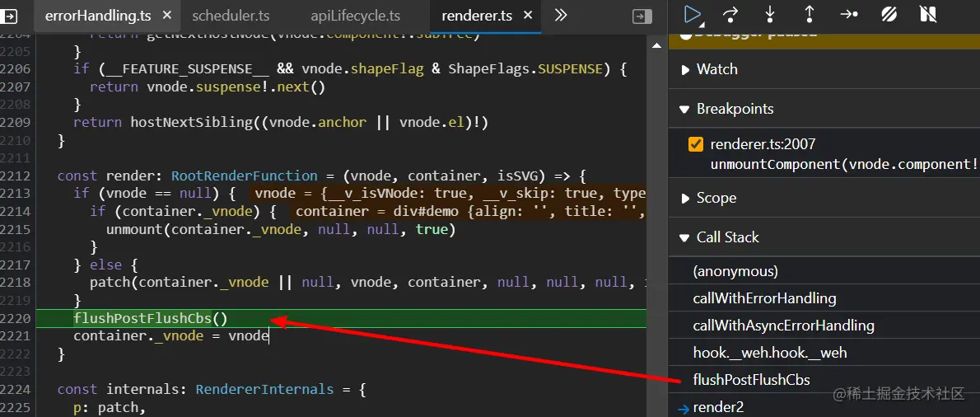Select the renderer.ts tab
Image resolution: width=980 pixels, height=417 pixels.
[477, 16]
